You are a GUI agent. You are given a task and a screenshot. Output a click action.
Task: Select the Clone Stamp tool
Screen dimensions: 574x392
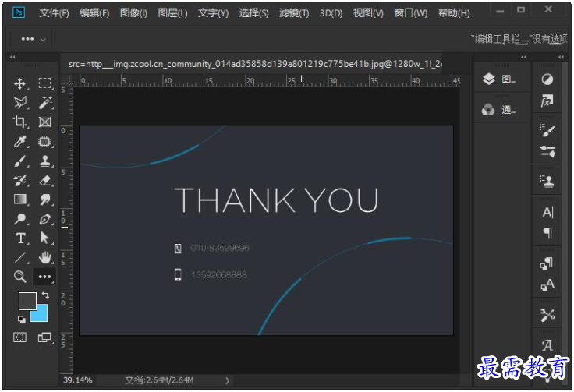pyautogui.click(x=45, y=161)
